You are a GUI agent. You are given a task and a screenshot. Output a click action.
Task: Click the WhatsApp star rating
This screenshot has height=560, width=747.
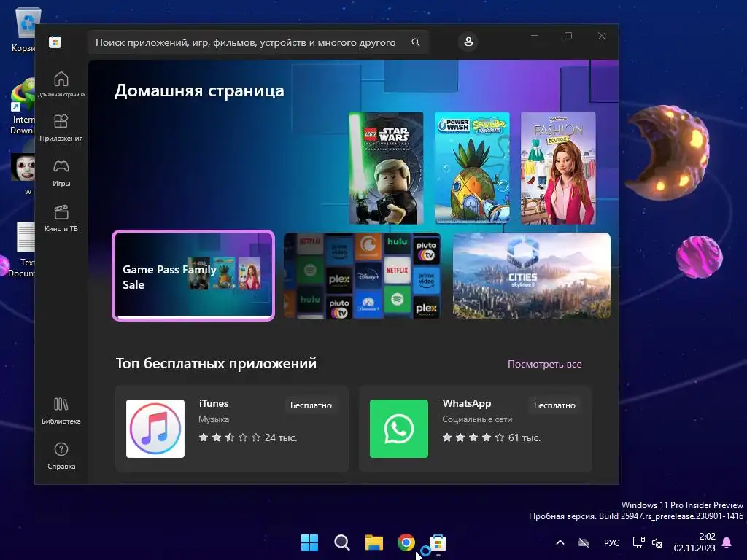[473, 437]
